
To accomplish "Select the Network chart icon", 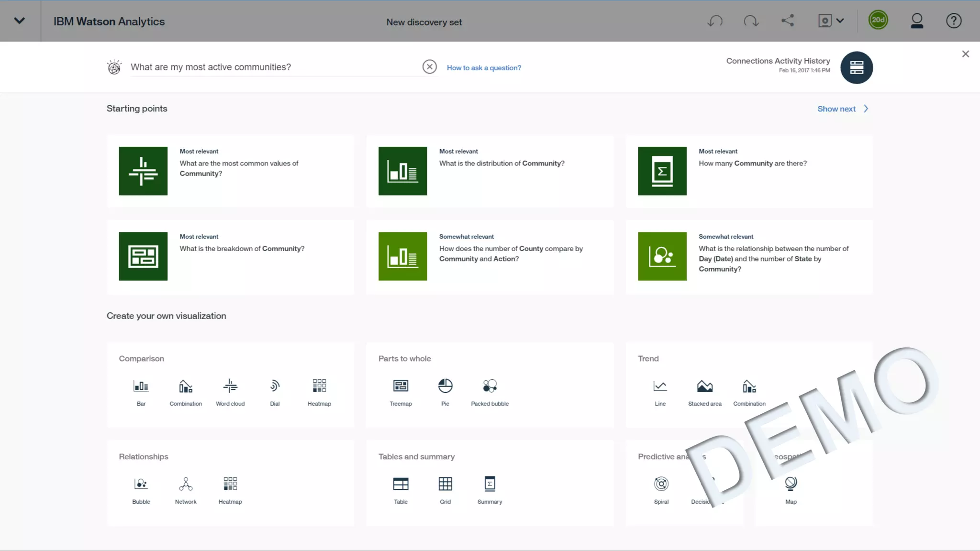I will point(186,490).
